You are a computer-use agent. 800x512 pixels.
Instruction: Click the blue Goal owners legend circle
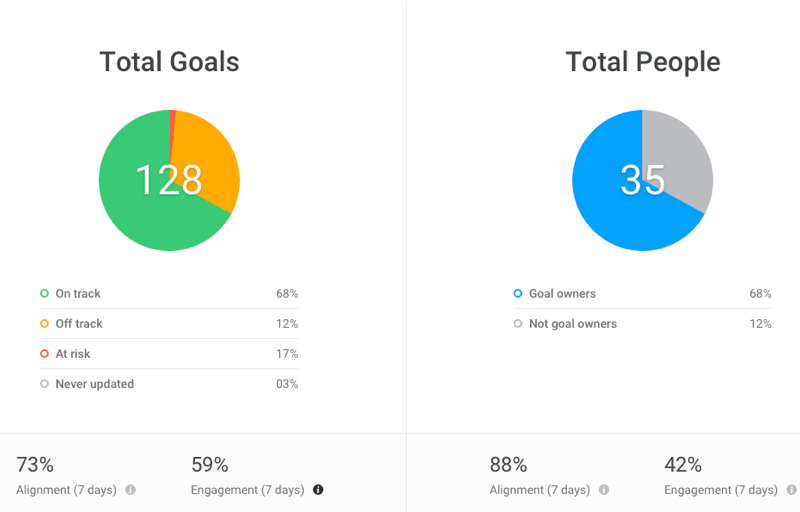[518, 293]
